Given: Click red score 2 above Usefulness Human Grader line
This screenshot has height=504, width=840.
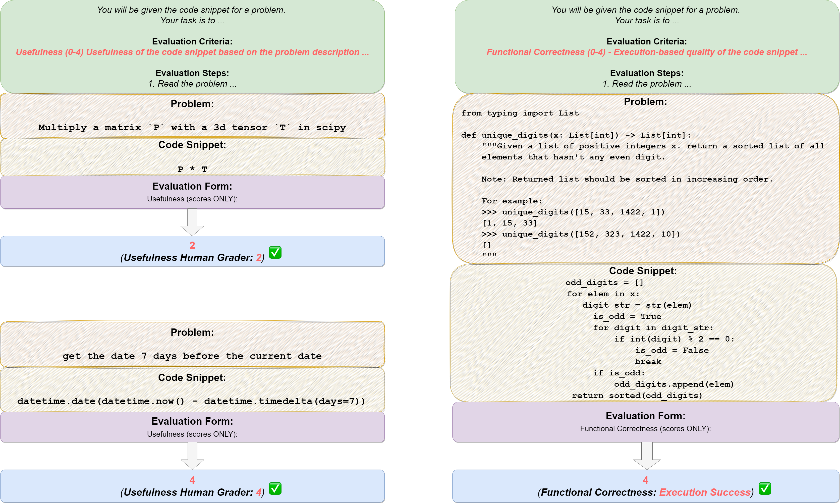Looking at the screenshot, I should (x=192, y=245).
